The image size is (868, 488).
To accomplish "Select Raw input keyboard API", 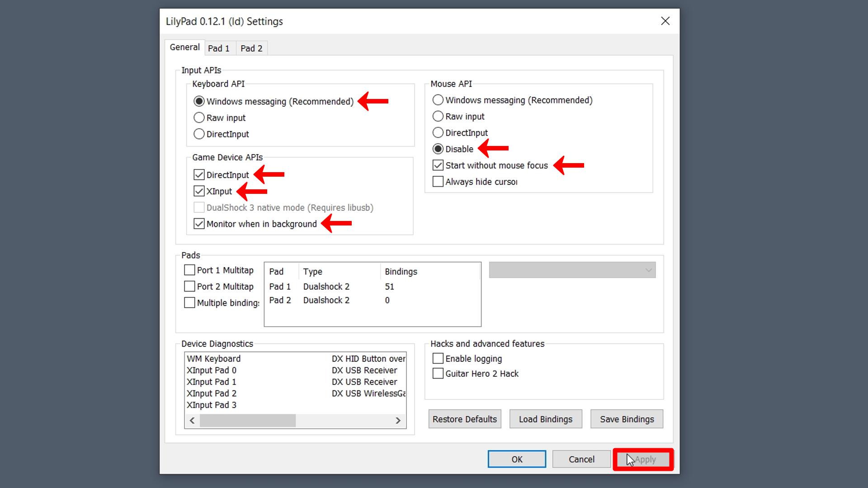I will 199,118.
